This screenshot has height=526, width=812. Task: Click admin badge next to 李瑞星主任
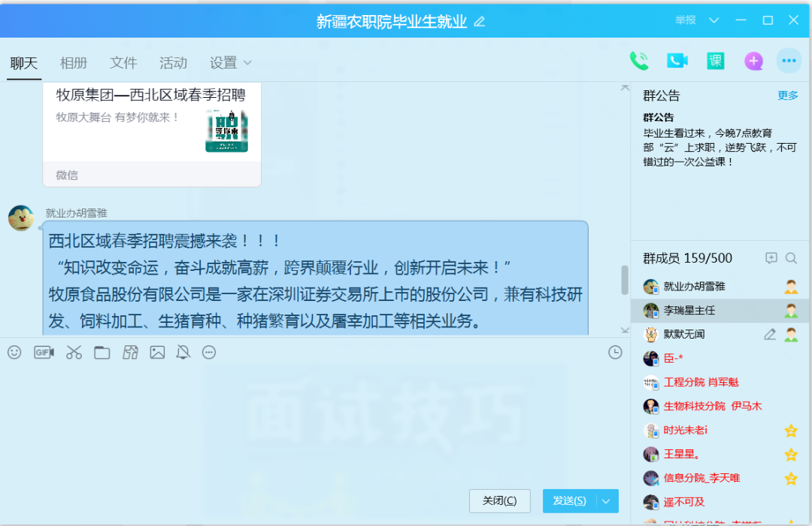791,311
